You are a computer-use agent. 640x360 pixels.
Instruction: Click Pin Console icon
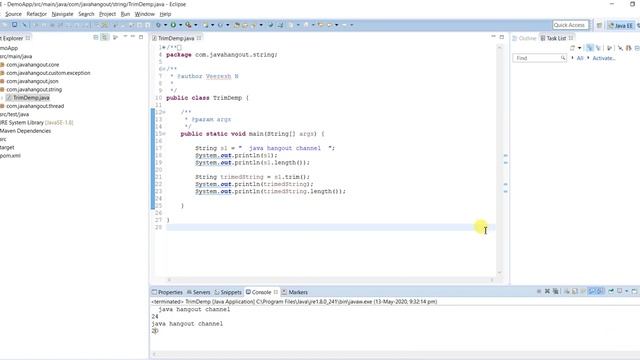(x=611, y=291)
